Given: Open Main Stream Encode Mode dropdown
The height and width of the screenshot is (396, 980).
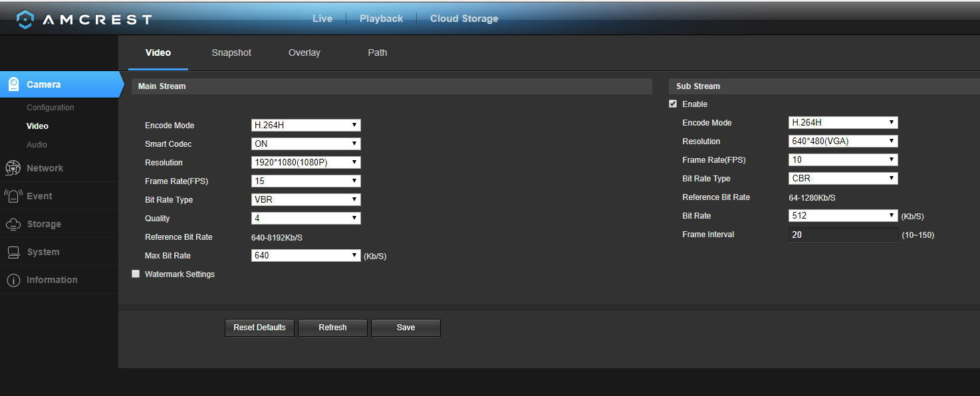Looking at the screenshot, I should click(x=306, y=125).
